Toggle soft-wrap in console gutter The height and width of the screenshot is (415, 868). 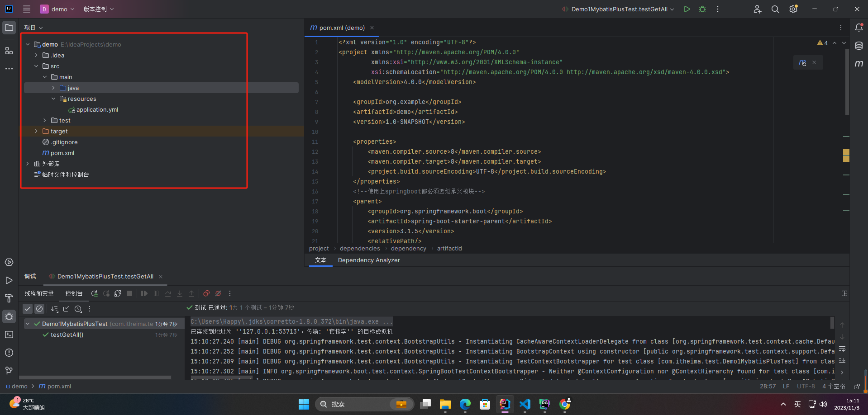[842, 349]
